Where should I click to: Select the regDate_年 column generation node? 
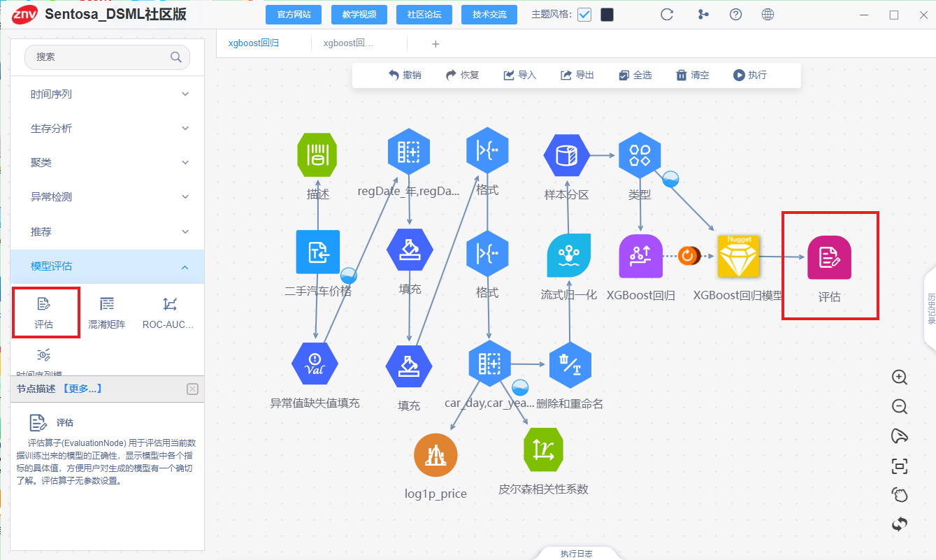tap(409, 152)
